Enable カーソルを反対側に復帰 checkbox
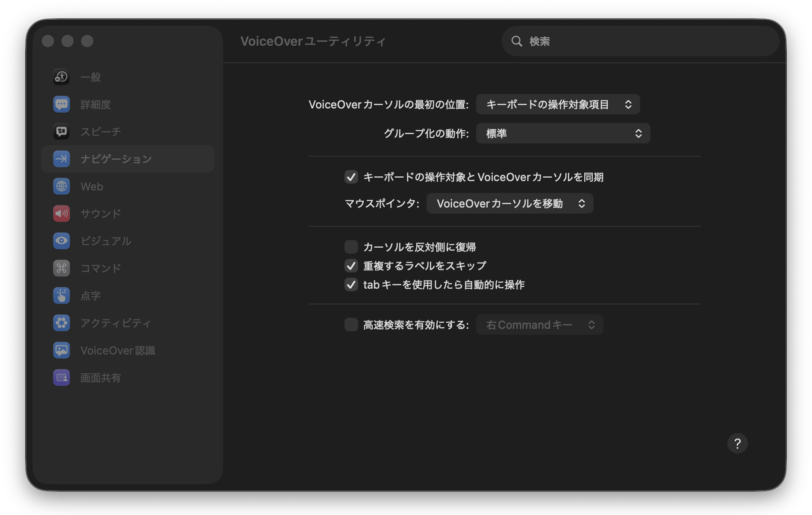 pos(351,247)
